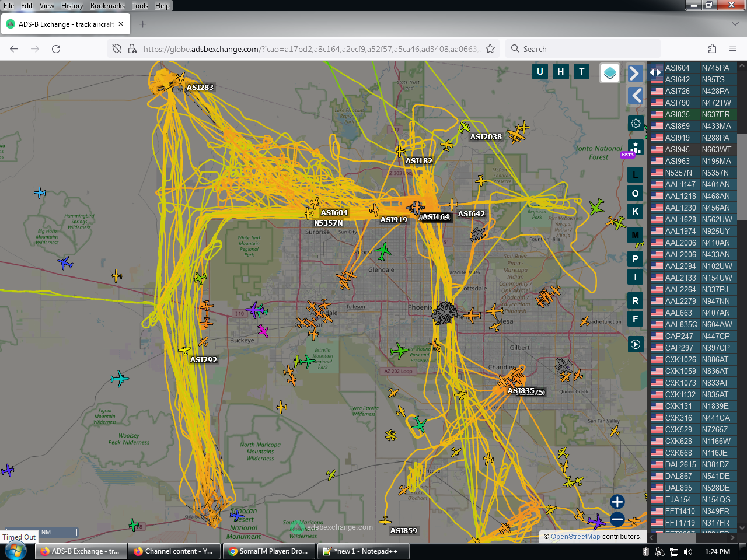Screen dimensions: 747x560
Task: Select CXK316 row in aircraft list
Action: 693,418
